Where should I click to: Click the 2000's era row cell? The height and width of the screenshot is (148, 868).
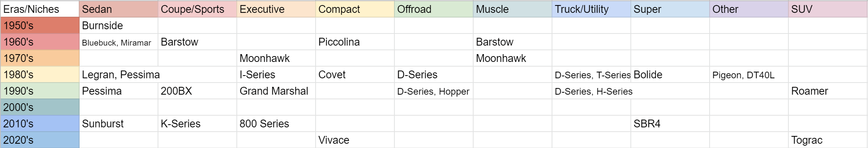[40, 107]
